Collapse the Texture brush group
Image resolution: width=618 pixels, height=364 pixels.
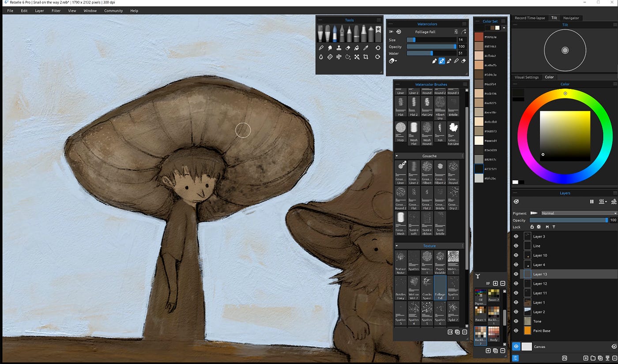[396, 246]
